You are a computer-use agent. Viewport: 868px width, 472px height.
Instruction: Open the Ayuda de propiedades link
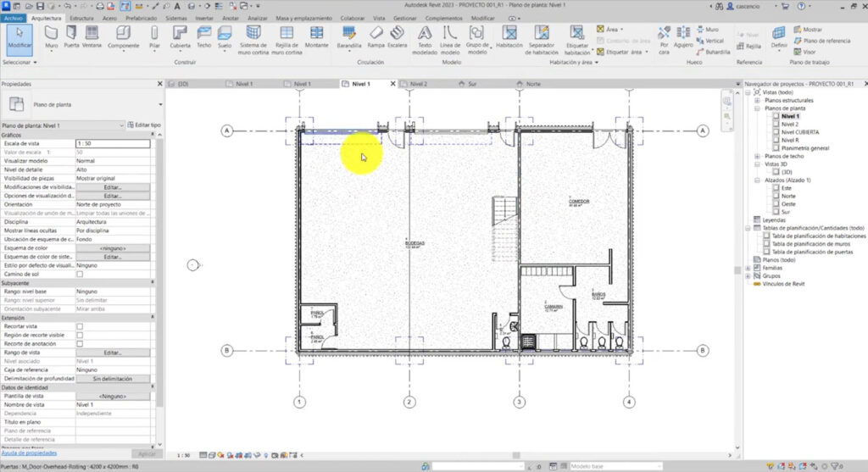30,453
